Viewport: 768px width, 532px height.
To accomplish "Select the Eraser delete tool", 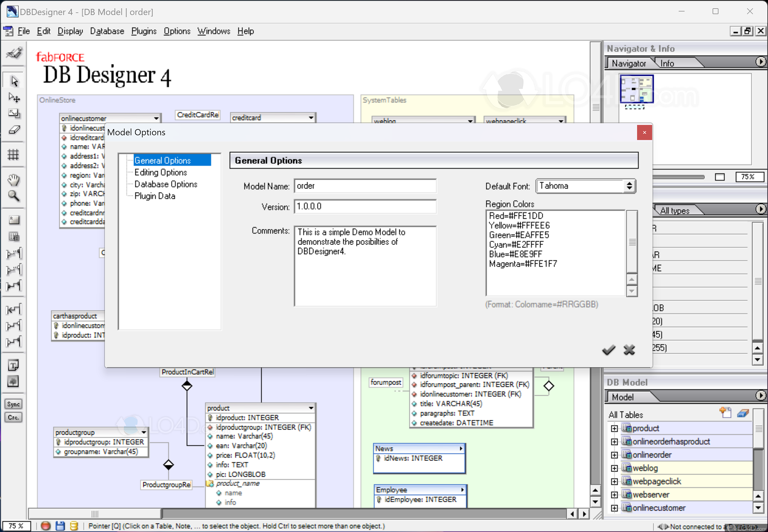I will tap(14, 130).
